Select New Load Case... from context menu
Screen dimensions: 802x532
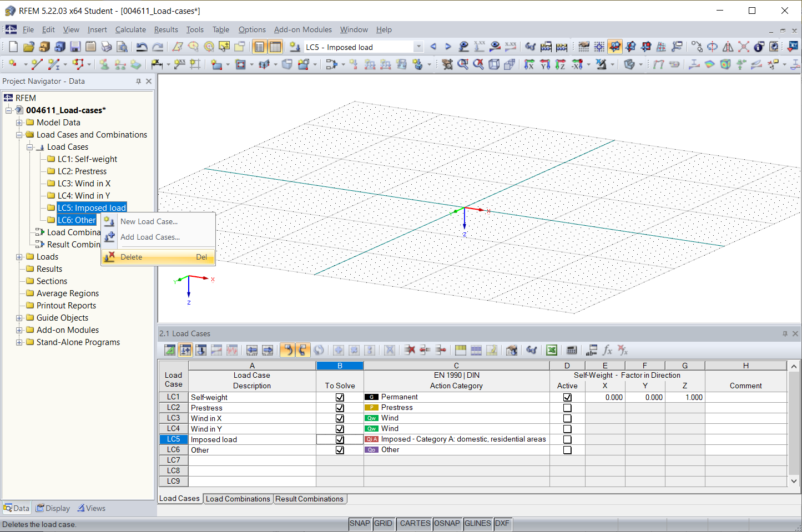[x=158, y=221]
